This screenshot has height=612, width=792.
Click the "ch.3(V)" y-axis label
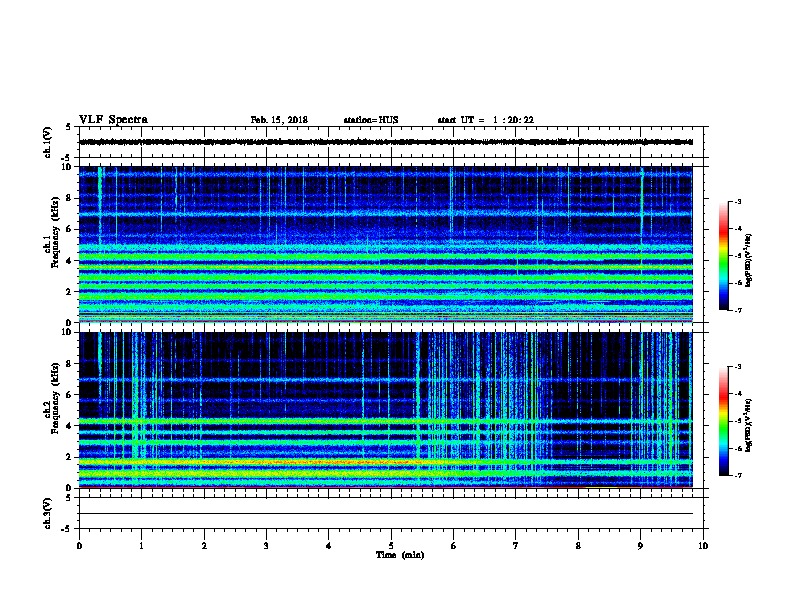[x=48, y=513]
